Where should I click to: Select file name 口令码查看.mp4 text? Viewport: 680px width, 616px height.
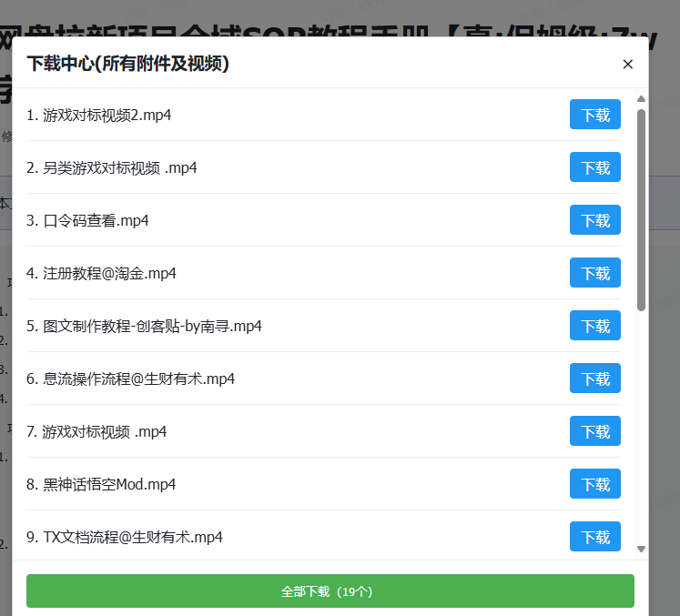point(96,220)
